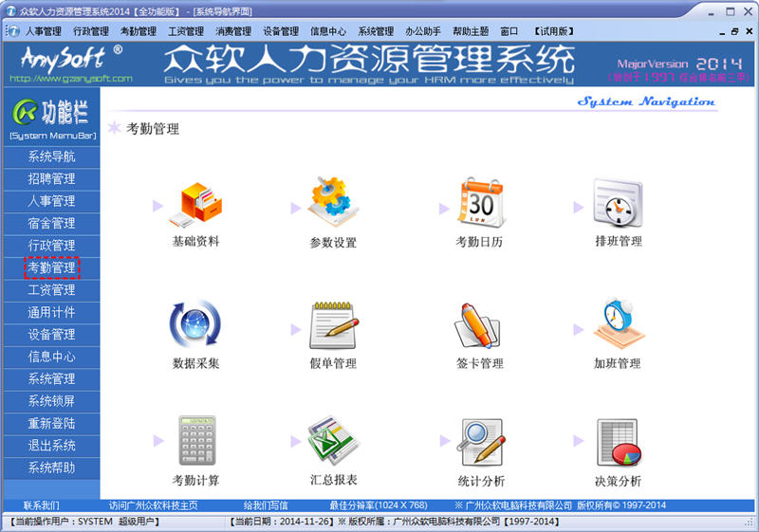Click the System Navigation heading text

point(646,101)
